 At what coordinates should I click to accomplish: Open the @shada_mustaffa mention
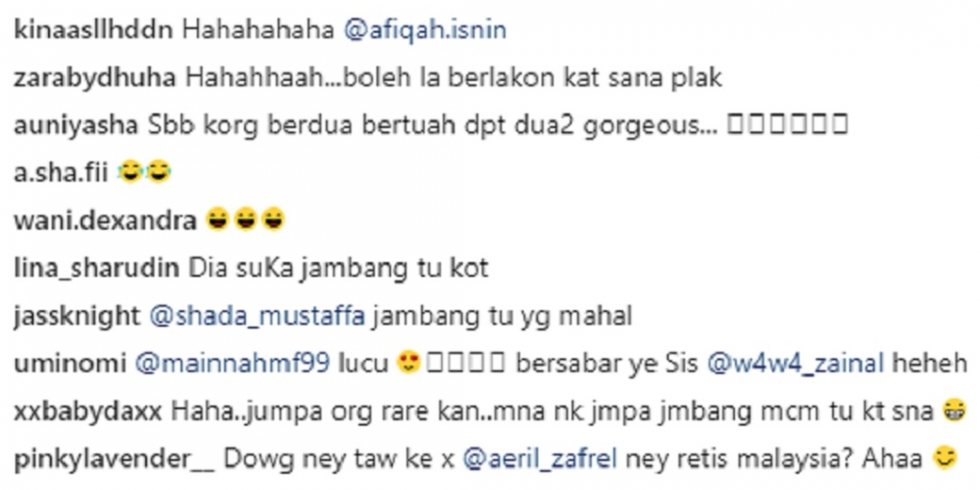coord(257,317)
